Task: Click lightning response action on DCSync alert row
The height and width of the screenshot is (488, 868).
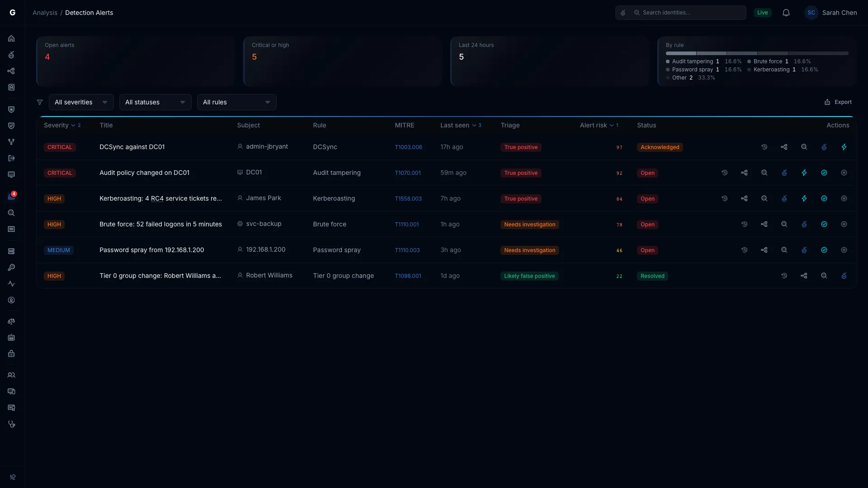Action: [x=844, y=147]
